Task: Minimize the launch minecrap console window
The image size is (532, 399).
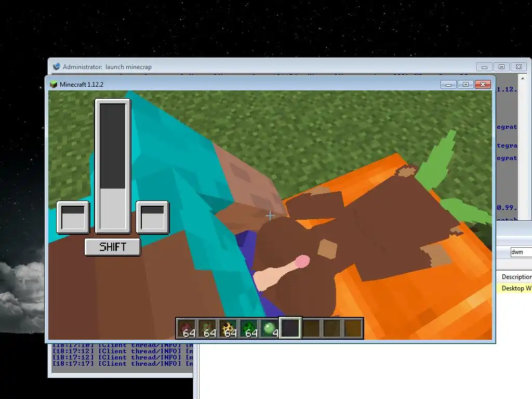Action: pyautogui.click(x=484, y=67)
